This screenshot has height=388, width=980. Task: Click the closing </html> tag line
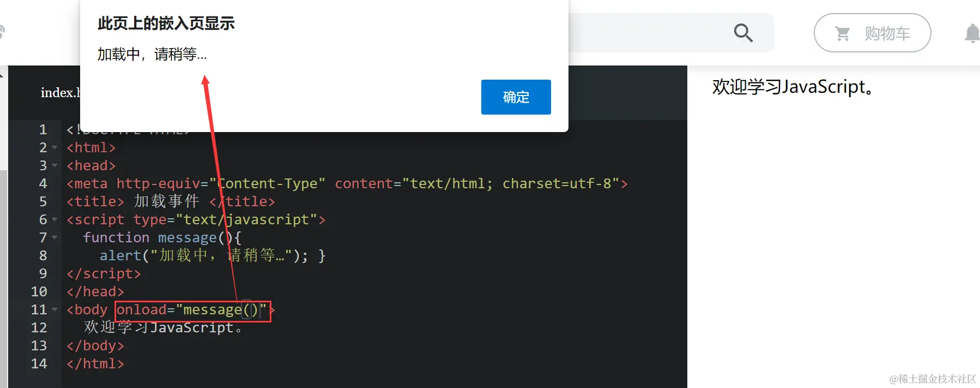pyautogui.click(x=95, y=363)
